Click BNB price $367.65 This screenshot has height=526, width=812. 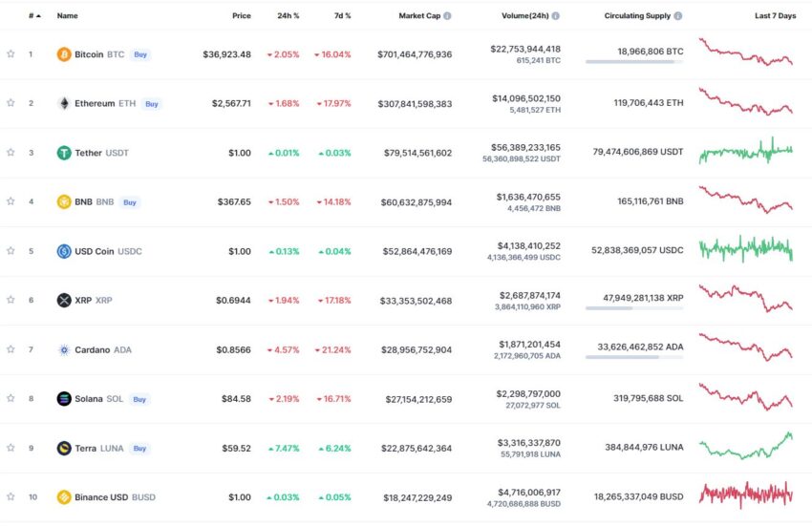pos(234,202)
